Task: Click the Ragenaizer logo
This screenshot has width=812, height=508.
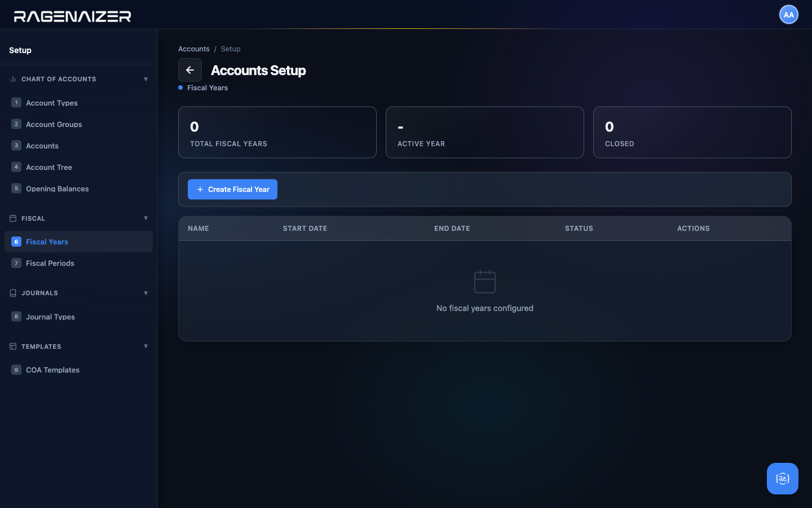Action: point(72,16)
